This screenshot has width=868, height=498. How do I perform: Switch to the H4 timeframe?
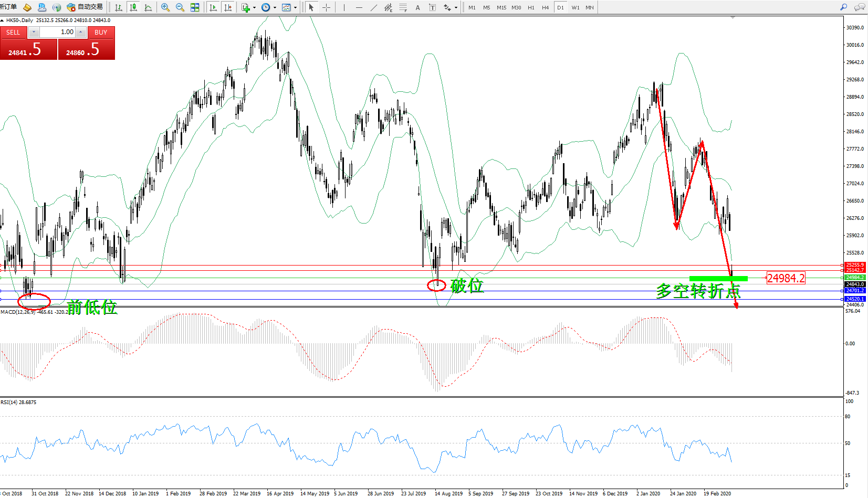[x=546, y=7]
